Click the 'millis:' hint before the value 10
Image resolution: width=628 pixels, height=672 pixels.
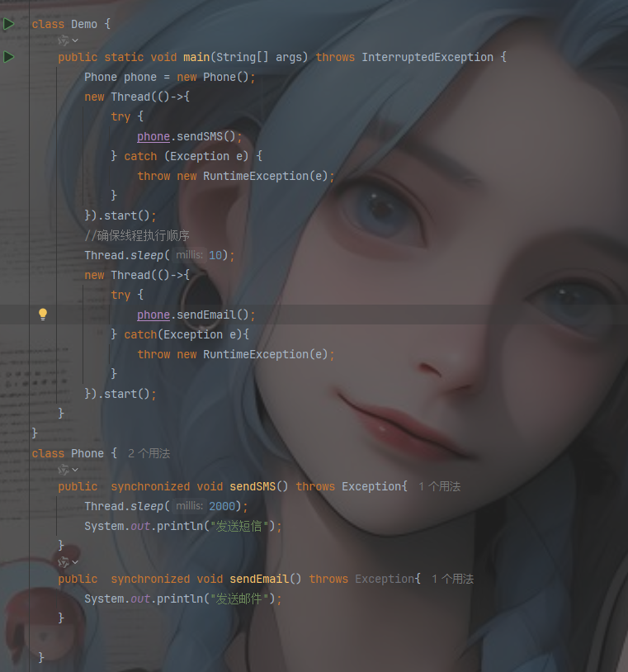click(189, 255)
